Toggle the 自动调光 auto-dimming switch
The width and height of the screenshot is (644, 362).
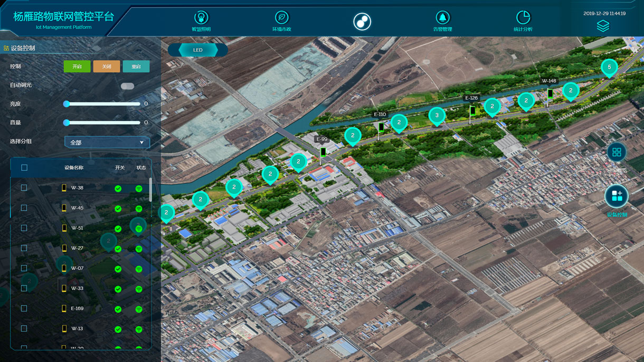click(x=127, y=86)
